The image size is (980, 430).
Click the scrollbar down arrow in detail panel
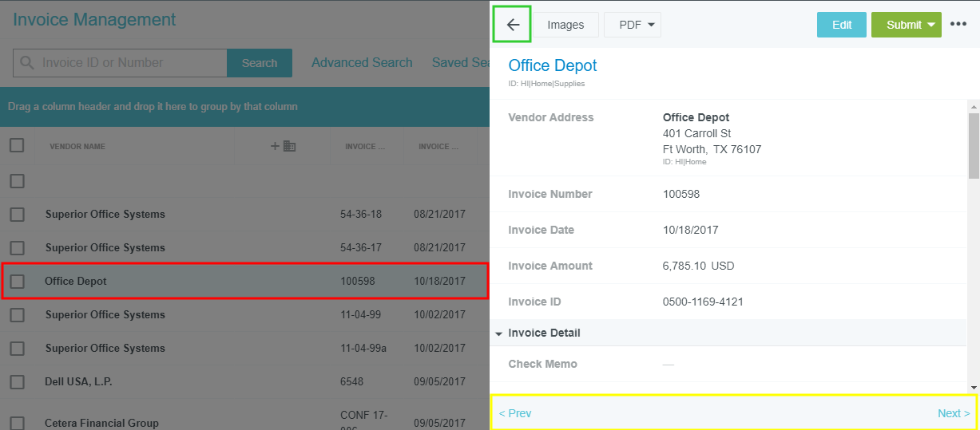[x=974, y=387]
